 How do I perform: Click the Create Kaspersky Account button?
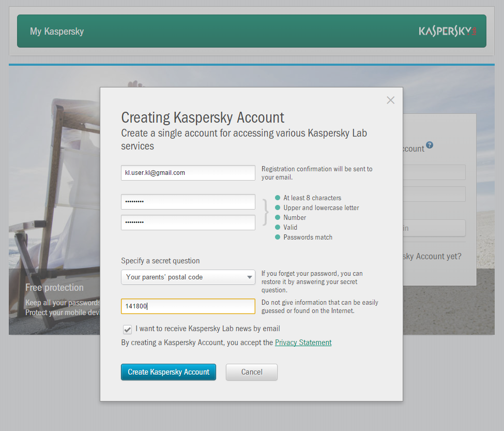point(169,372)
